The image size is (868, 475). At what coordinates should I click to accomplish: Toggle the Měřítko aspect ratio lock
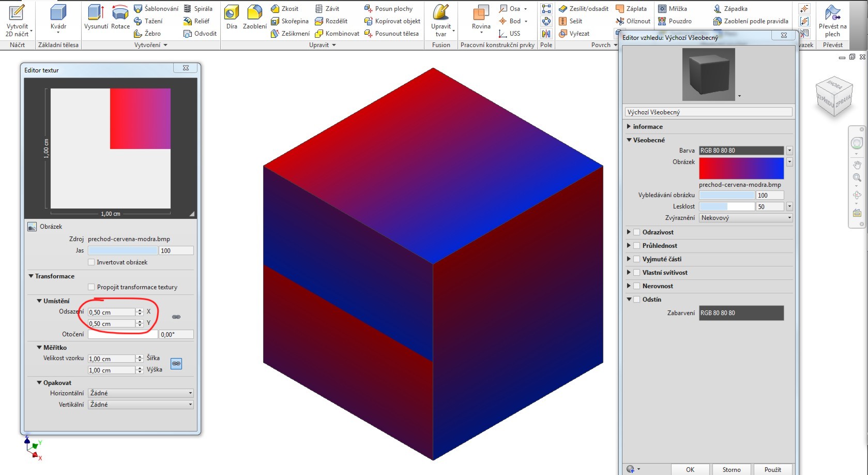(x=176, y=364)
